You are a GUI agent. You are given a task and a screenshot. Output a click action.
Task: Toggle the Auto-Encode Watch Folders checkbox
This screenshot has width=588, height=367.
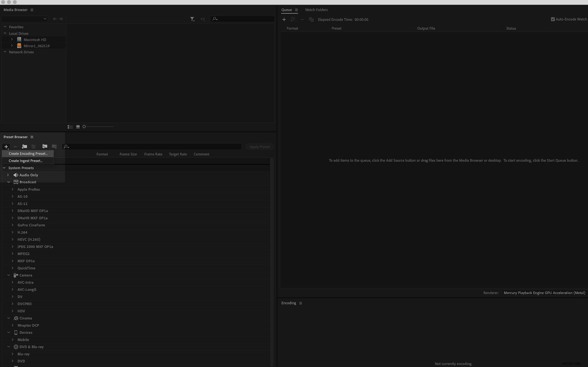[x=552, y=19]
